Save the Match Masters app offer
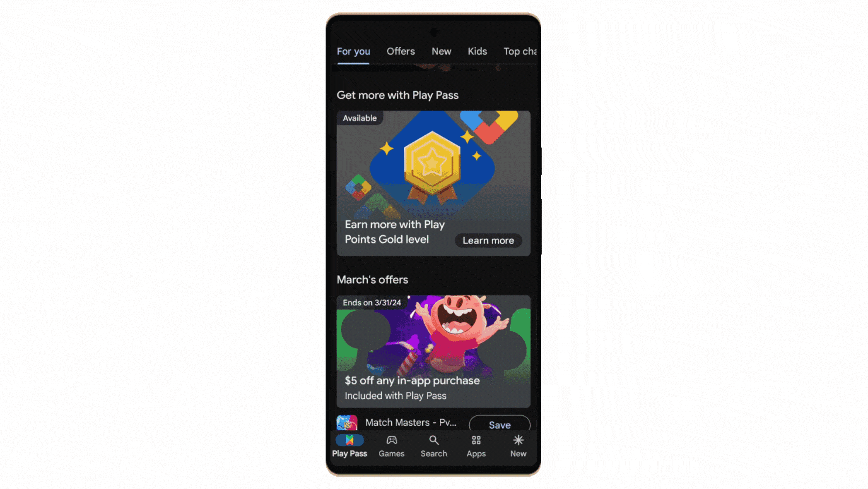 pos(499,425)
